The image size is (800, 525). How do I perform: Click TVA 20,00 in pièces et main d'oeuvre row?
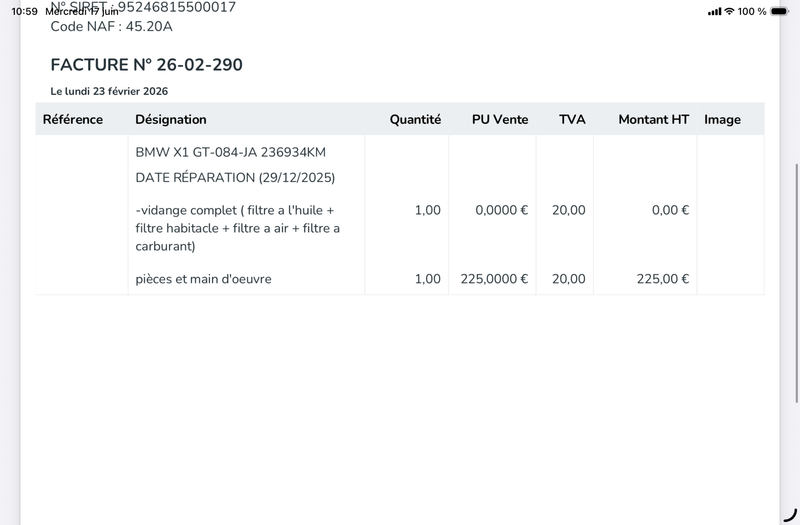click(x=568, y=279)
